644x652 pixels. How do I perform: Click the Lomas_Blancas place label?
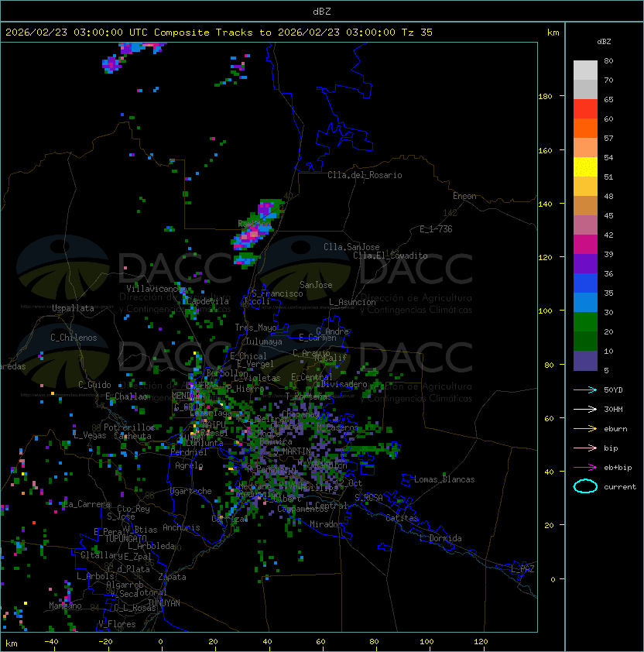pos(444,479)
